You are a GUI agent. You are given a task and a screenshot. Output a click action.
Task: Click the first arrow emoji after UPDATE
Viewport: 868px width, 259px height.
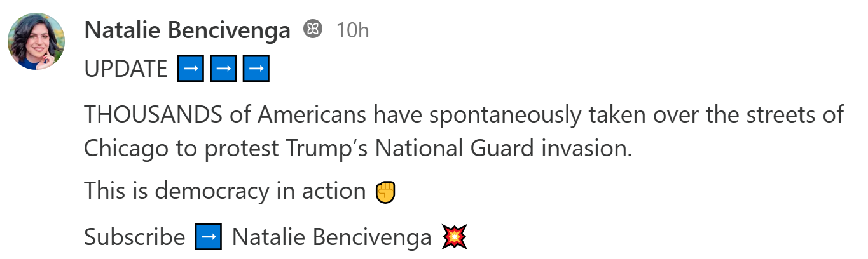pos(190,69)
